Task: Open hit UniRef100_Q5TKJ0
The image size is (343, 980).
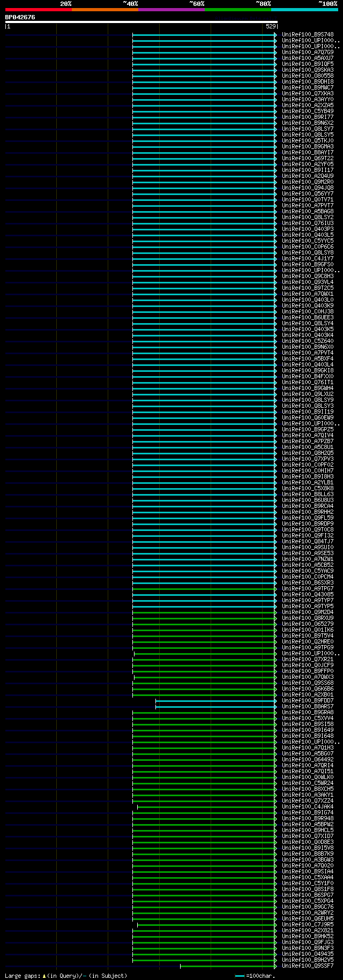Action: pos(308,141)
